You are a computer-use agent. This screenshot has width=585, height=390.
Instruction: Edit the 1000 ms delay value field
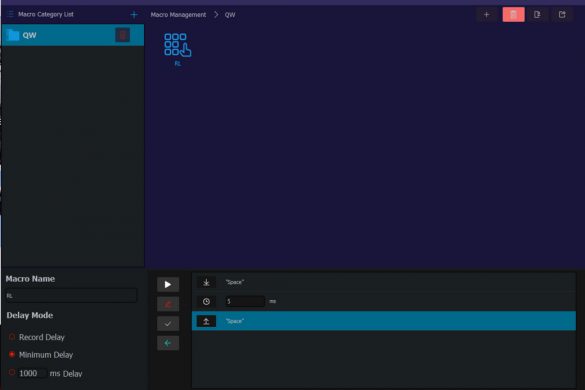pos(32,373)
